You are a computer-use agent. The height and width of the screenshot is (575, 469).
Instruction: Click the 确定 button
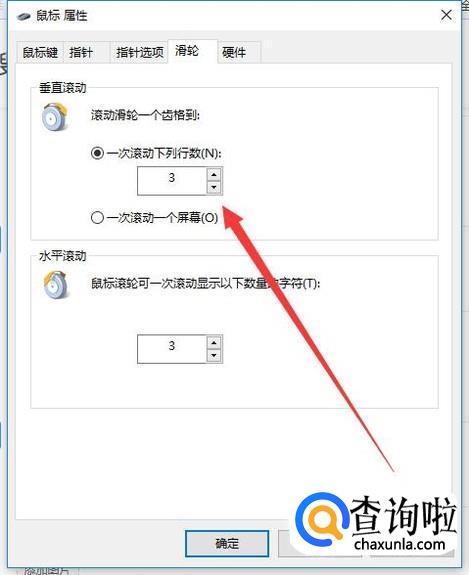tap(227, 543)
